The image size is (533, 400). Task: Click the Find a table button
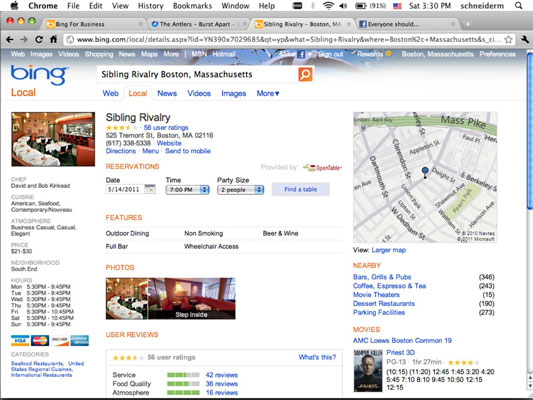coord(300,189)
